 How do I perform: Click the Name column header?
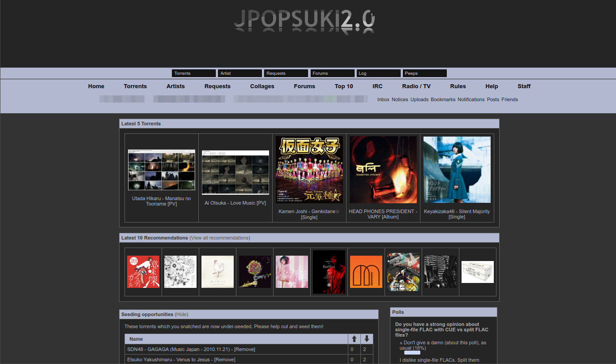[x=236, y=339]
